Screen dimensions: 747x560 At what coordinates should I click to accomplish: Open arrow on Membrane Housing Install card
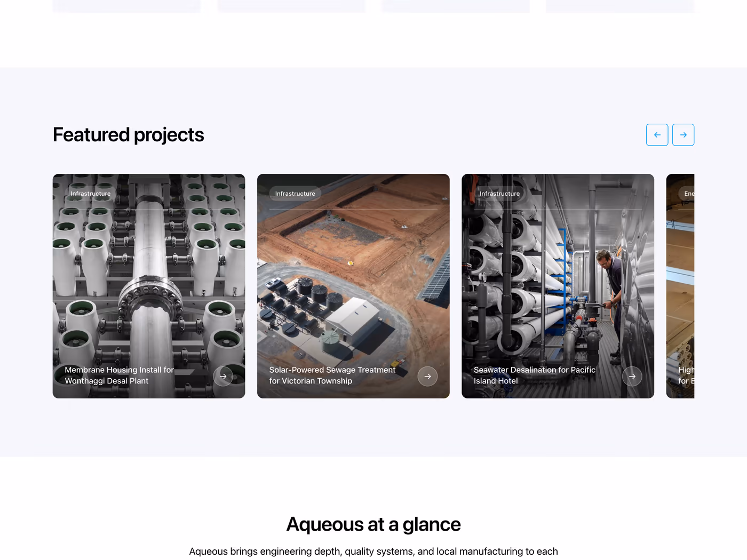click(223, 377)
